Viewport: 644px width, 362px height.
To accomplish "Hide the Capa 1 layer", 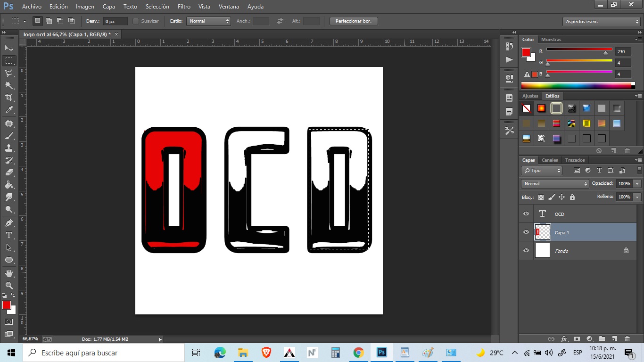I will (x=526, y=232).
